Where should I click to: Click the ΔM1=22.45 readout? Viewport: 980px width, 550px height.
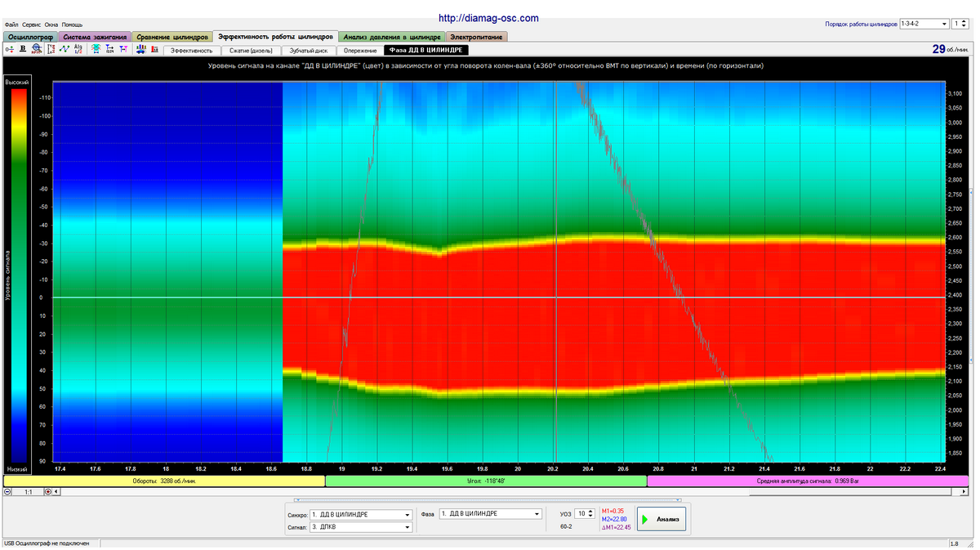click(617, 527)
